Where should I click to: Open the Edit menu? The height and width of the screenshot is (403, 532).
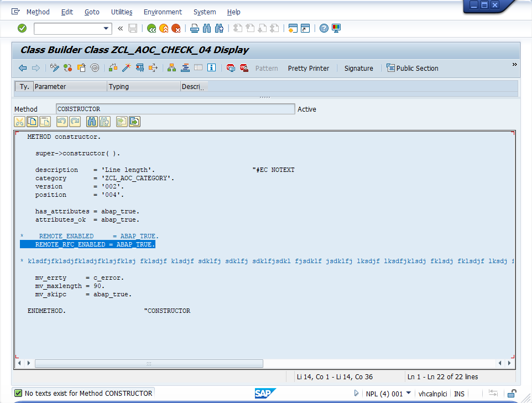pos(67,12)
